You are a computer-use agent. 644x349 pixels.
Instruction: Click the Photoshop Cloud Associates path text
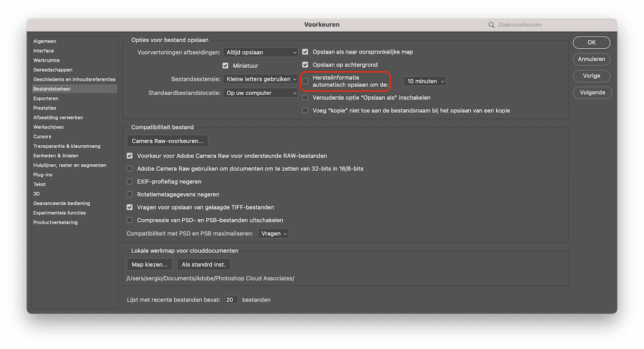210,279
